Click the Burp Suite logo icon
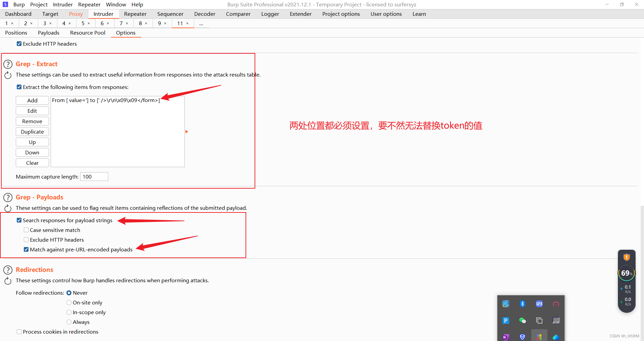 click(x=5, y=4)
